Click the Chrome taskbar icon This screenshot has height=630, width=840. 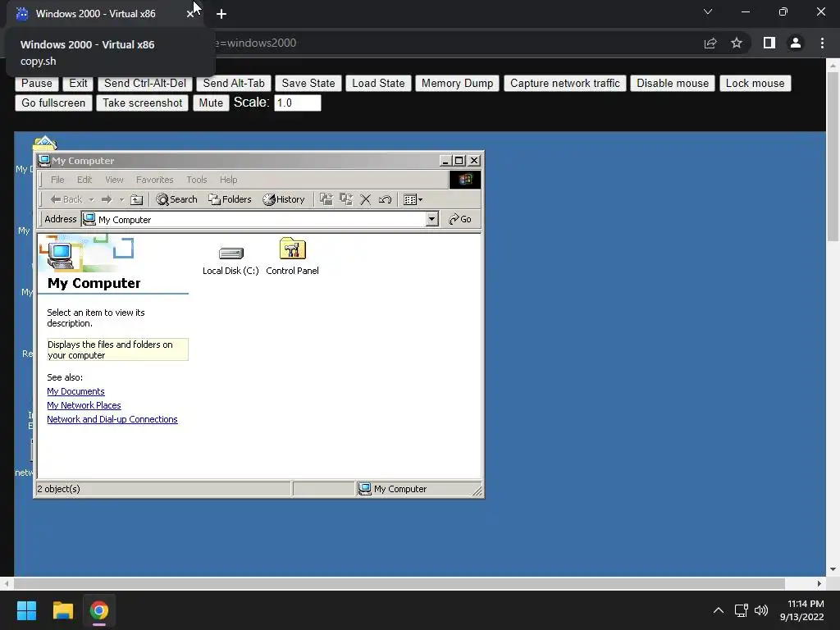click(x=99, y=610)
